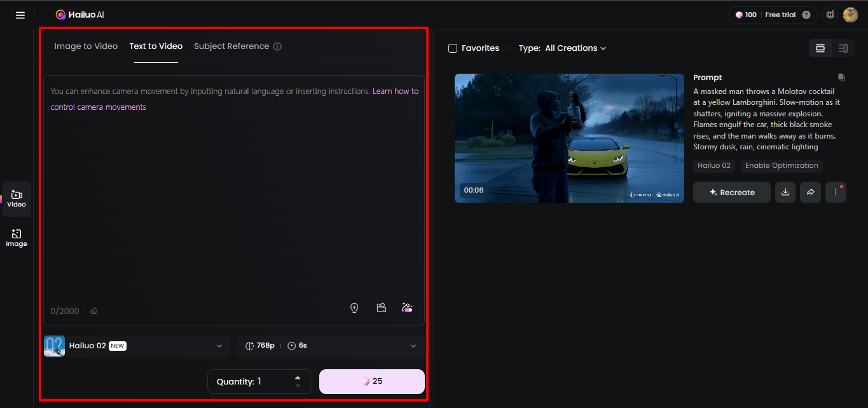Switch creations layout using the grid view toggle
The width and height of the screenshot is (868, 408).
(x=820, y=48)
